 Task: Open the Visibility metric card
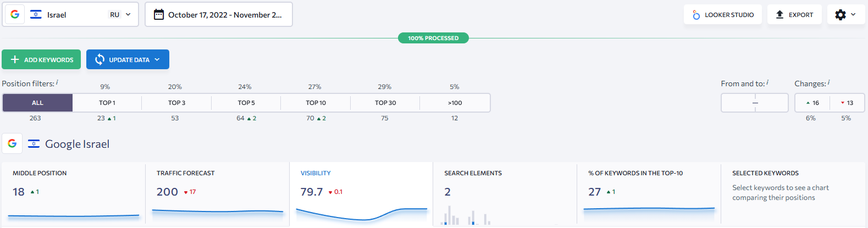pos(361,193)
